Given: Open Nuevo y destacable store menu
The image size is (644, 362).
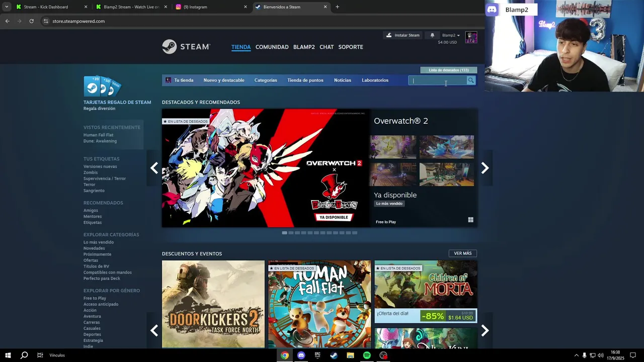Looking at the screenshot, I should tap(224, 80).
